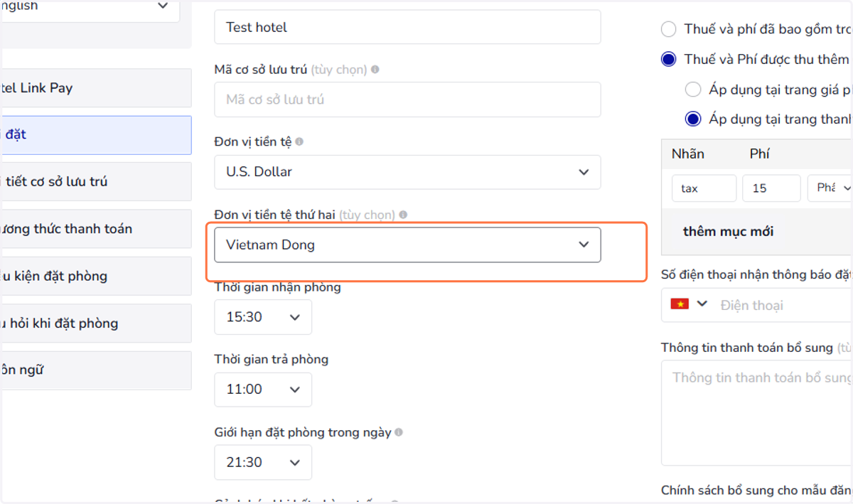This screenshot has height=504, width=853.
Task: Click 'thêm mục mới' to add fee
Action: [728, 232]
